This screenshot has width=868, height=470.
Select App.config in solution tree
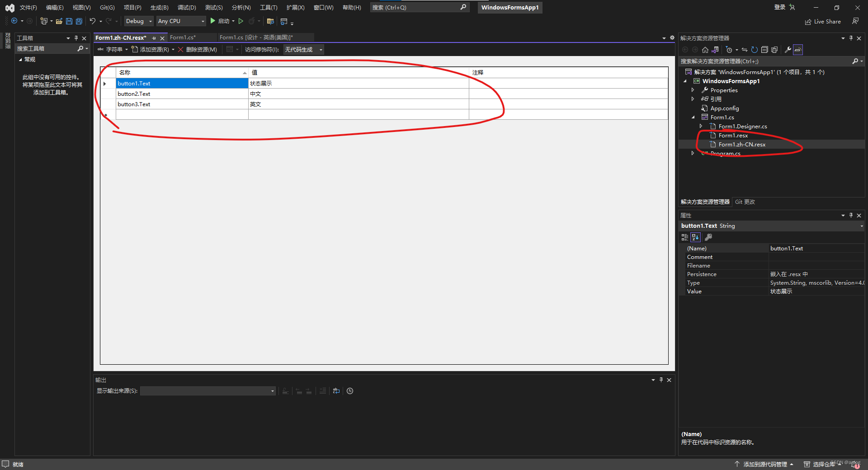tap(724, 108)
